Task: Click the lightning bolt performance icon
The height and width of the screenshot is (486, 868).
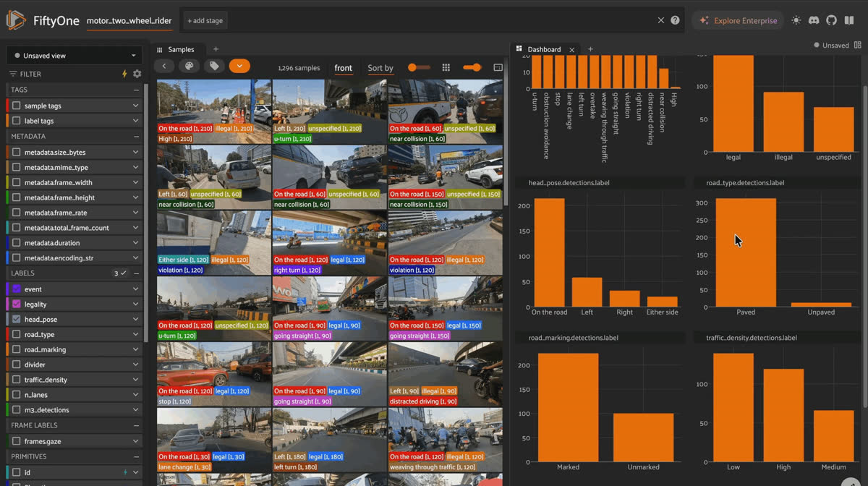Action: click(124, 74)
